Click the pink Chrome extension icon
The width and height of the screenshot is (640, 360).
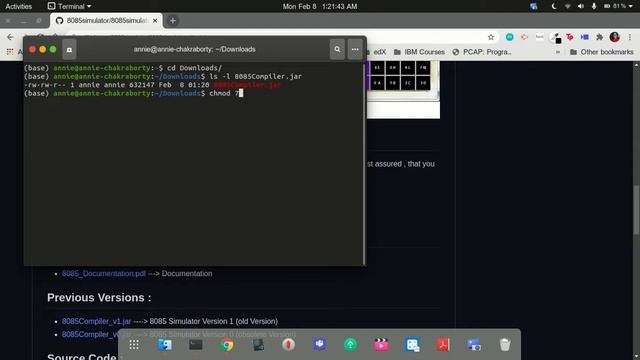524,37
